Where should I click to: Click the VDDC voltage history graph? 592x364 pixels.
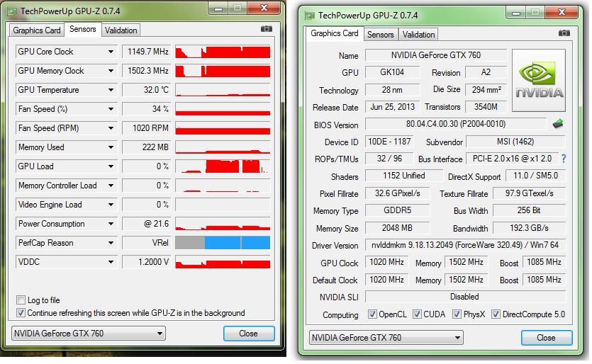223,262
